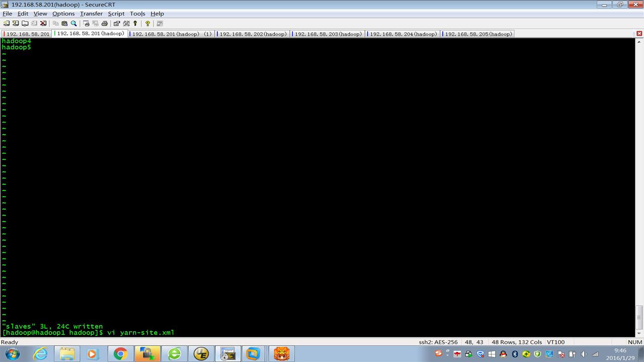Open the Help menu
Screen dimensions: 644x362
(157, 14)
